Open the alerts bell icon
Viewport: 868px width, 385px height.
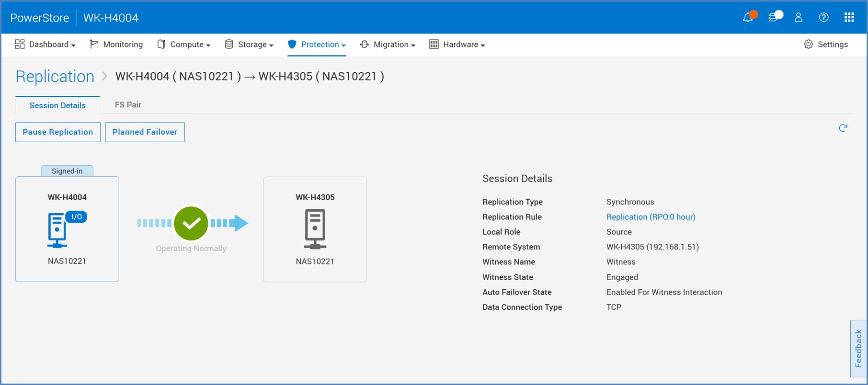coord(748,18)
